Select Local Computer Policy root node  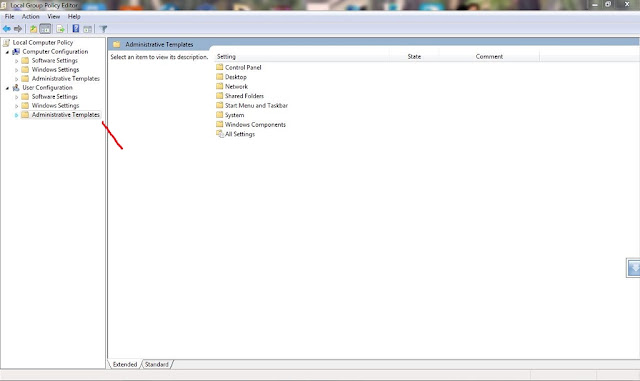[43, 42]
